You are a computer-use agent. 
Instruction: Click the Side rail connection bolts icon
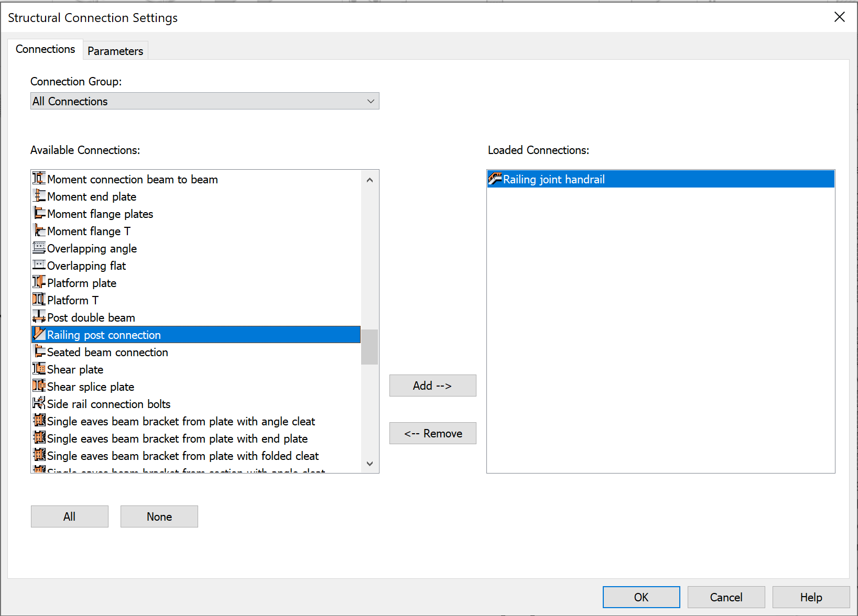coord(39,403)
